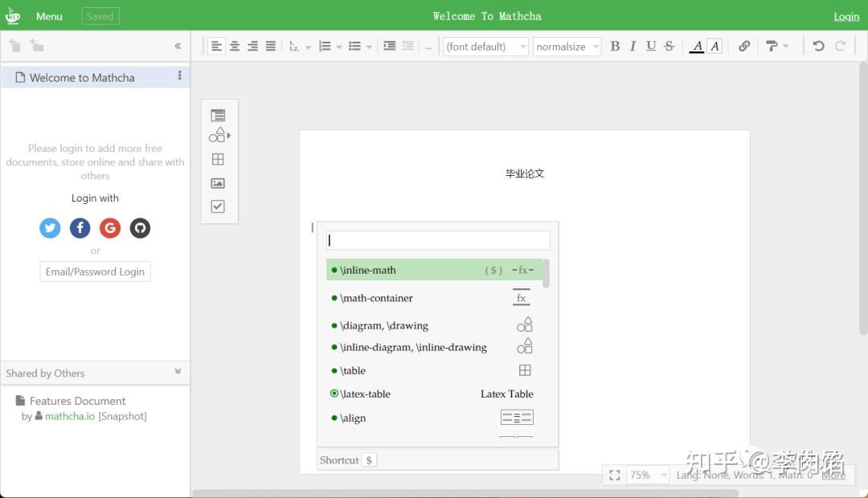Follow the Login link in the header
Viewport: 868px width, 498px height.
(846, 17)
